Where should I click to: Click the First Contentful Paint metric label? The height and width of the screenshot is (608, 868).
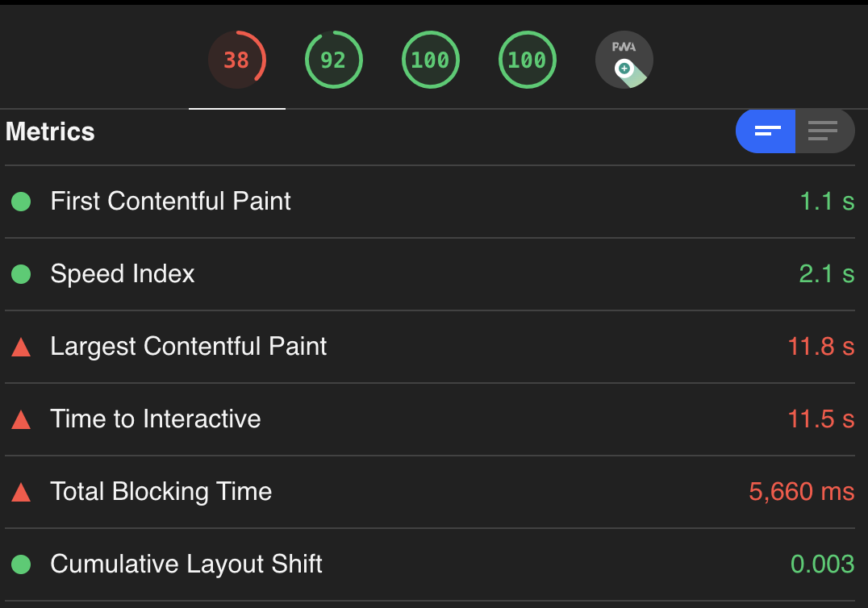(170, 201)
